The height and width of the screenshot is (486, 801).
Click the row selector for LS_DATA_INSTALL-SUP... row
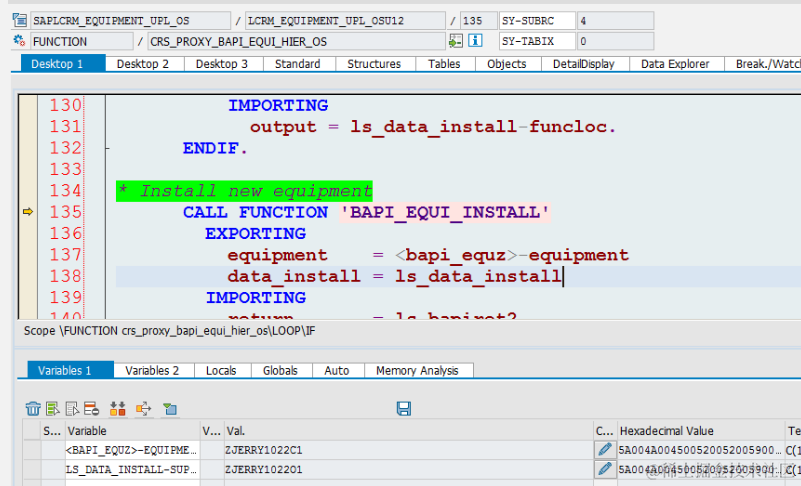click(x=32, y=469)
